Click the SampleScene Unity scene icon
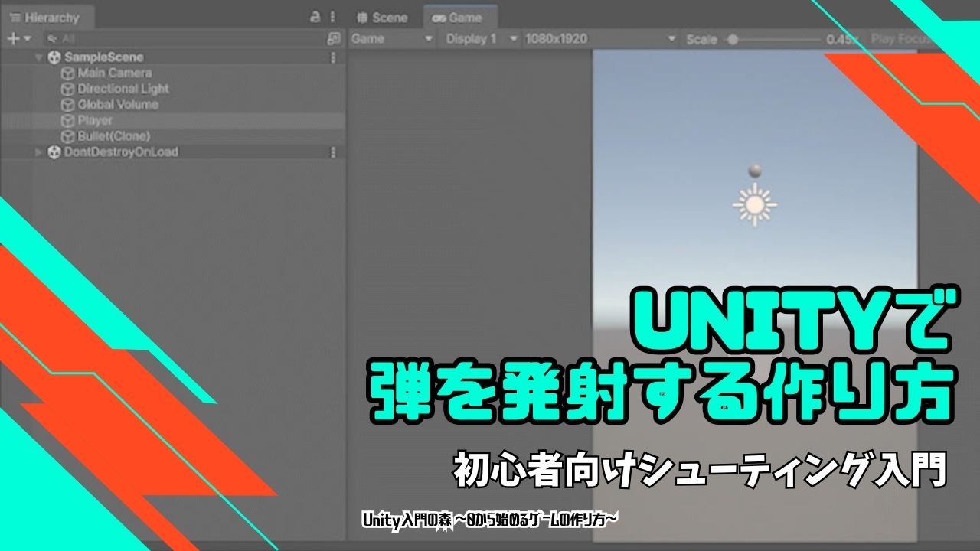 pyautogui.click(x=54, y=57)
